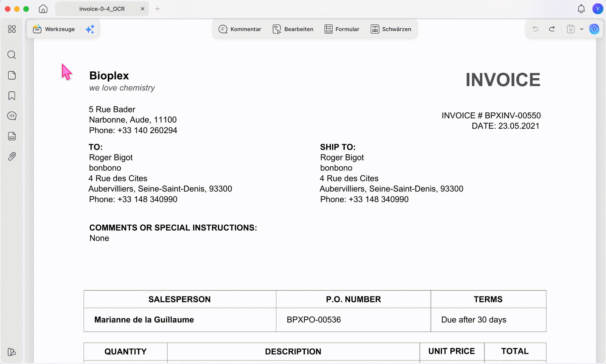This screenshot has width=606, height=364.
Task: Switch to Bearbeiten edit mode
Action: coord(293,29)
